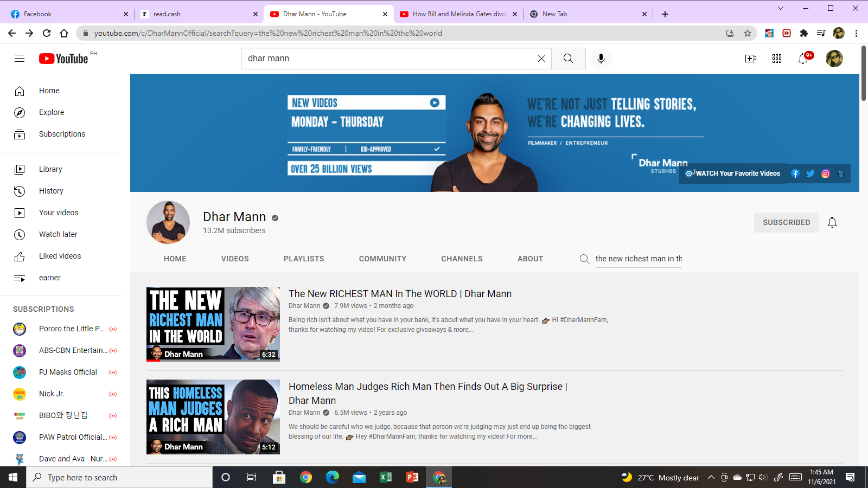Open the Windows Start menu
The height and width of the screenshot is (488, 868).
13,477
